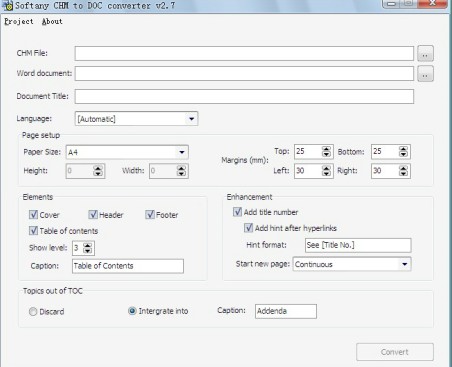Open the Language dropdown
This screenshot has height=367, width=452.
coord(136,119)
